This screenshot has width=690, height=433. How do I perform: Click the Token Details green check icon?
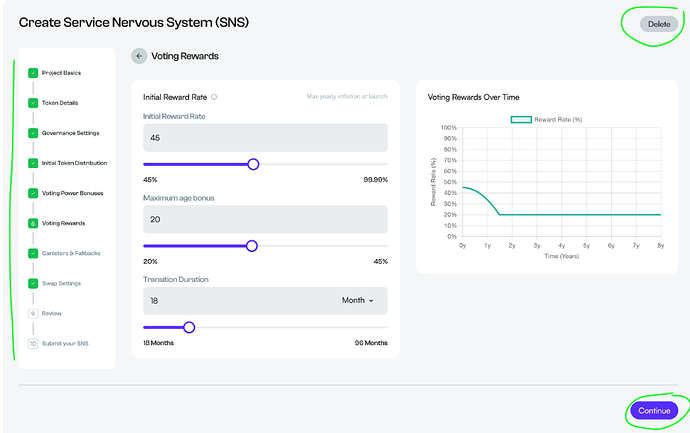pos(33,103)
